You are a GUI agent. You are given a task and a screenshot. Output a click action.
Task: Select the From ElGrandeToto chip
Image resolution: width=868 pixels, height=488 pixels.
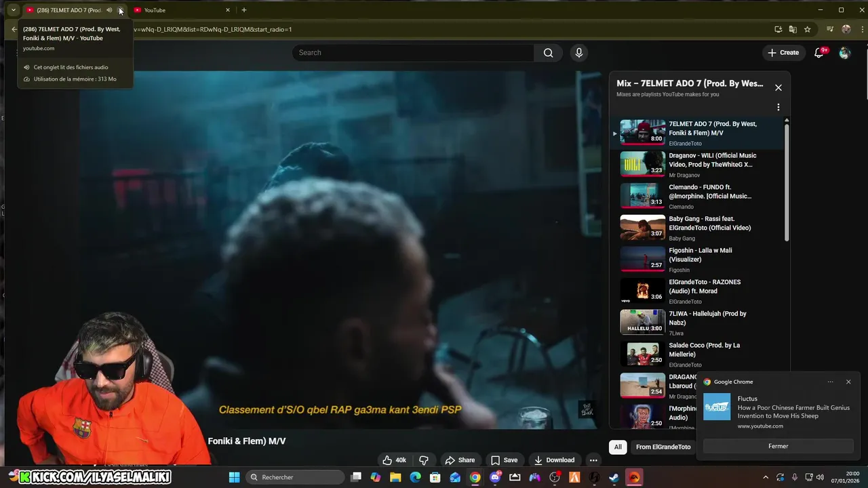(663, 447)
